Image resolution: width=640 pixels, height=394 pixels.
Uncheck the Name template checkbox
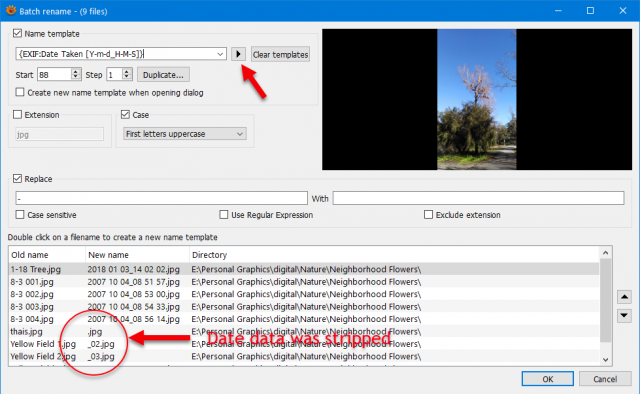[17, 33]
